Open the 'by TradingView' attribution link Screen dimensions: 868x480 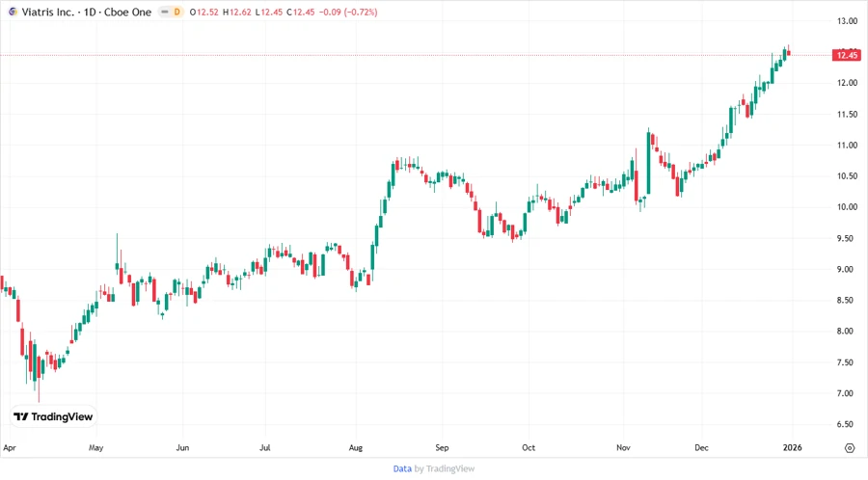click(445, 468)
